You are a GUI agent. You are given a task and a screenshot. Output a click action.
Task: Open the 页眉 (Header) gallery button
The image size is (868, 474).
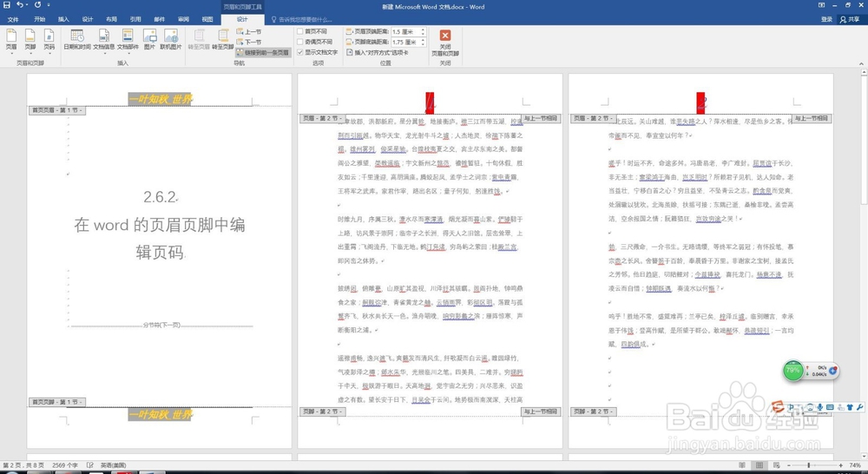point(11,40)
